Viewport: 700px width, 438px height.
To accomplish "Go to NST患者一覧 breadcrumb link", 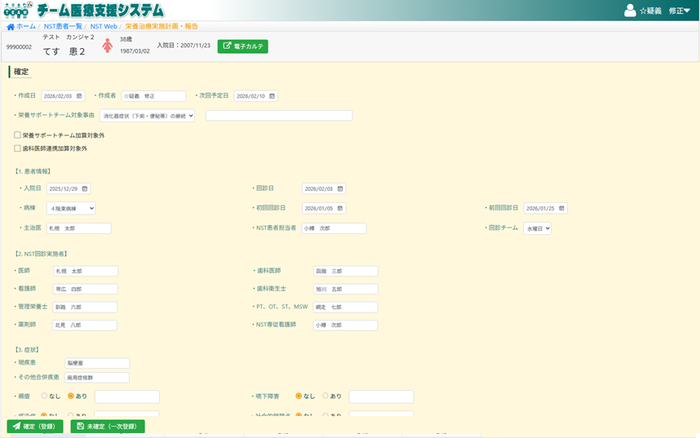I will [63, 26].
